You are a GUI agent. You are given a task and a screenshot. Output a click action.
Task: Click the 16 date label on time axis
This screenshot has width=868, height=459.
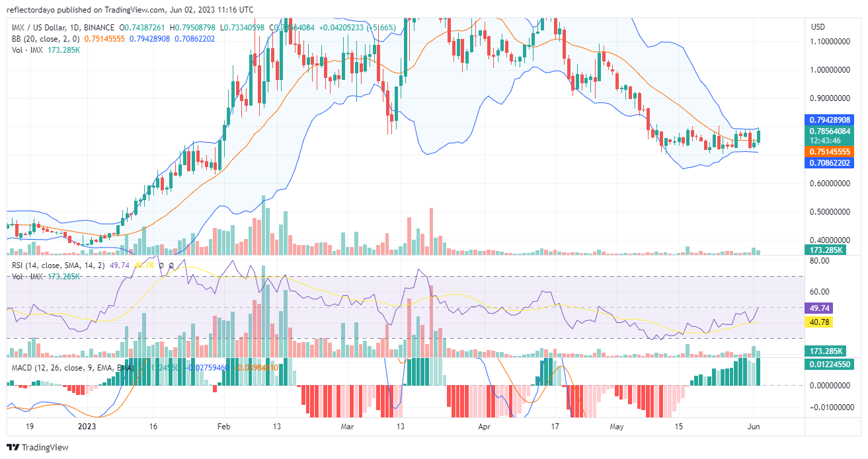[153, 426]
